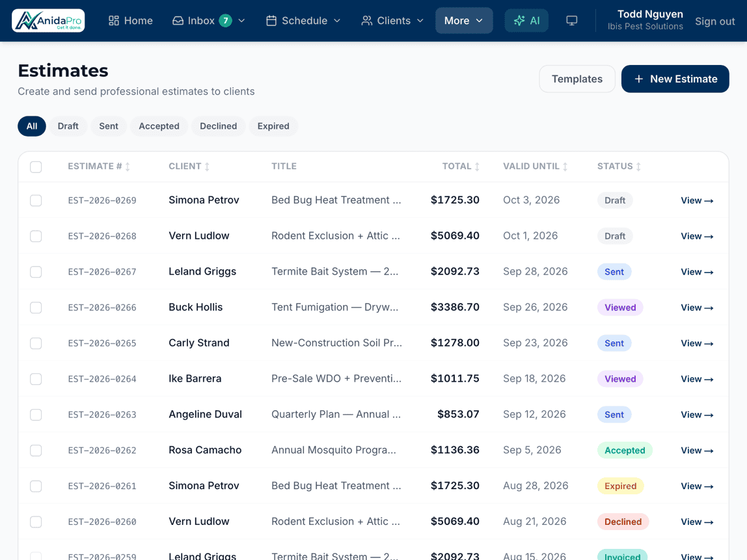The image size is (747, 560).
Task: Click title 'Termite Bait System' on EST-2026-0267
Action: [335, 271]
